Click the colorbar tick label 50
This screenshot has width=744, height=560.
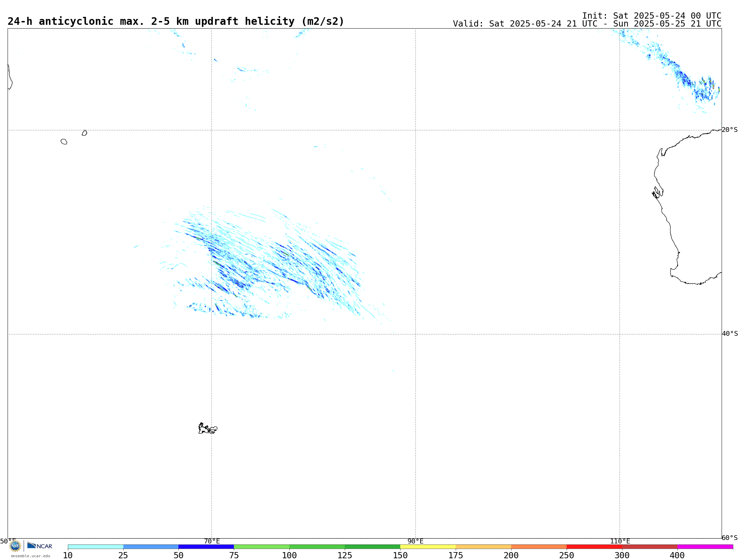179,556
